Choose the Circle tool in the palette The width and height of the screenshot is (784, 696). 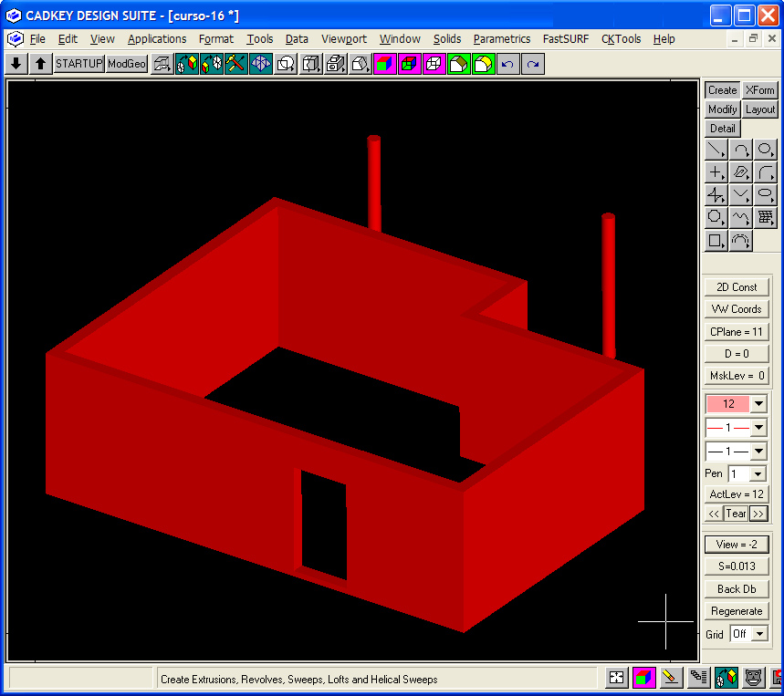766,150
